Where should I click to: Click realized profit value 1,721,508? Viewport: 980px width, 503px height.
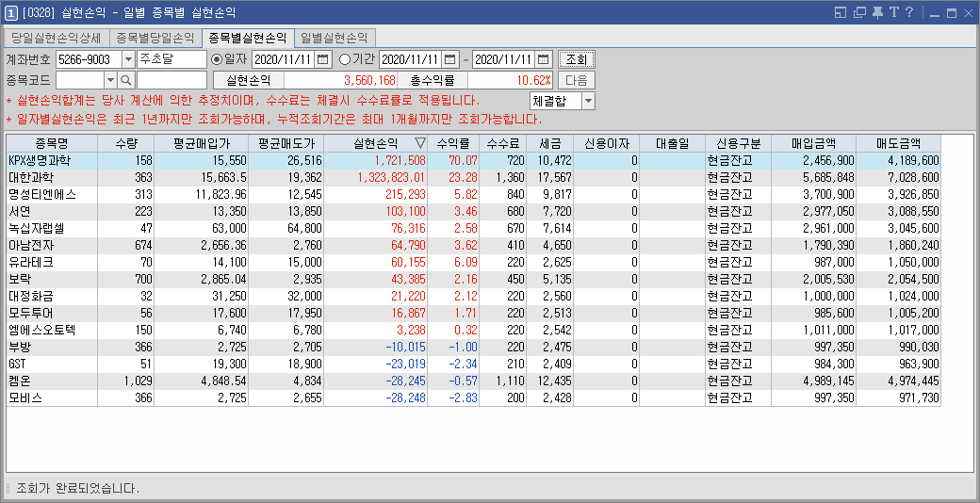tap(400, 160)
